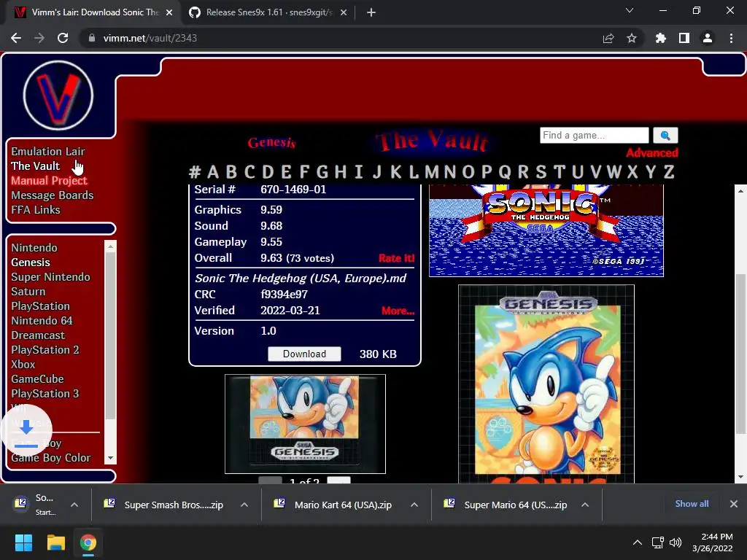Browse games starting with letter S

click(541, 171)
